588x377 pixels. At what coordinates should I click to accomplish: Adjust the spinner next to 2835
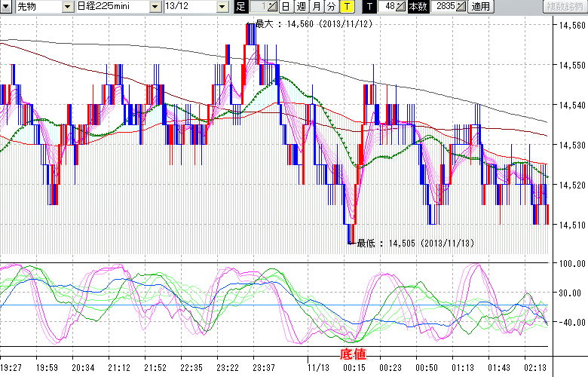click(461, 7)
